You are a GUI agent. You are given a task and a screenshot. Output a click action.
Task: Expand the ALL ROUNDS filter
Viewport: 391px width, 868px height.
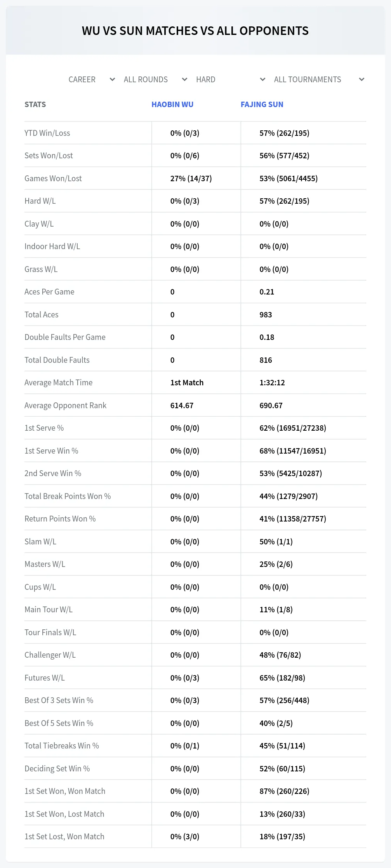point(155,80)
